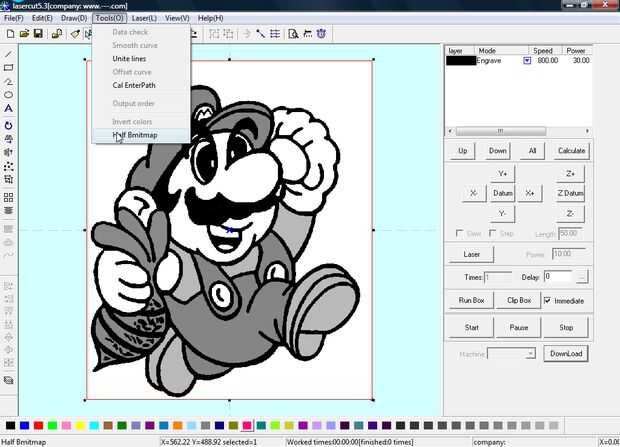Click the open folder toolbar icon

click(x=23, y=33)
